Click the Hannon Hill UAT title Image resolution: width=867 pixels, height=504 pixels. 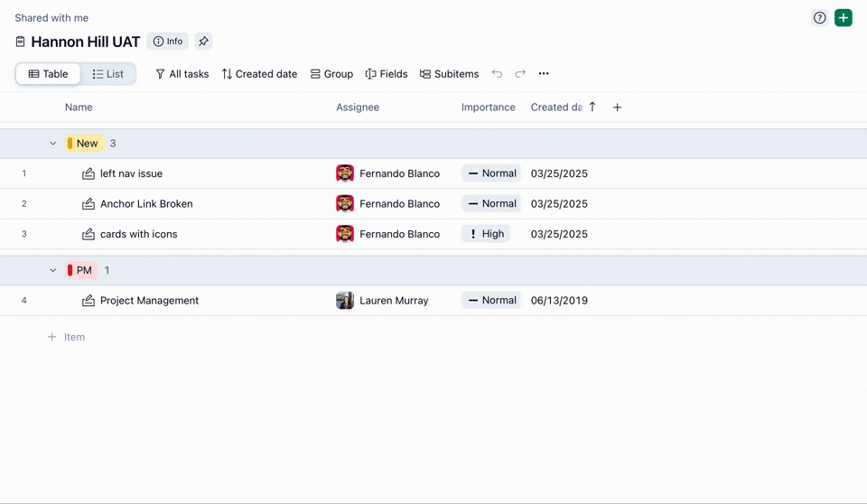point(86,42)
